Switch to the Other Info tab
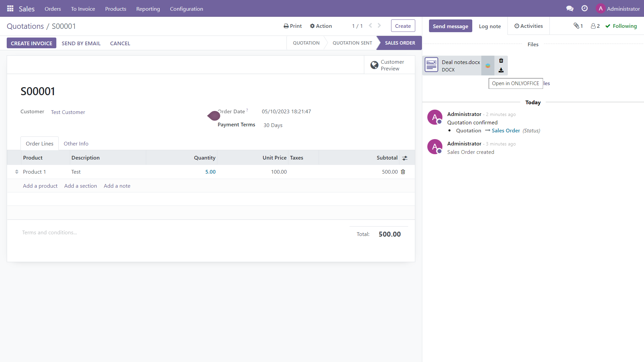The image size is (644, 362). pos(76,143)
